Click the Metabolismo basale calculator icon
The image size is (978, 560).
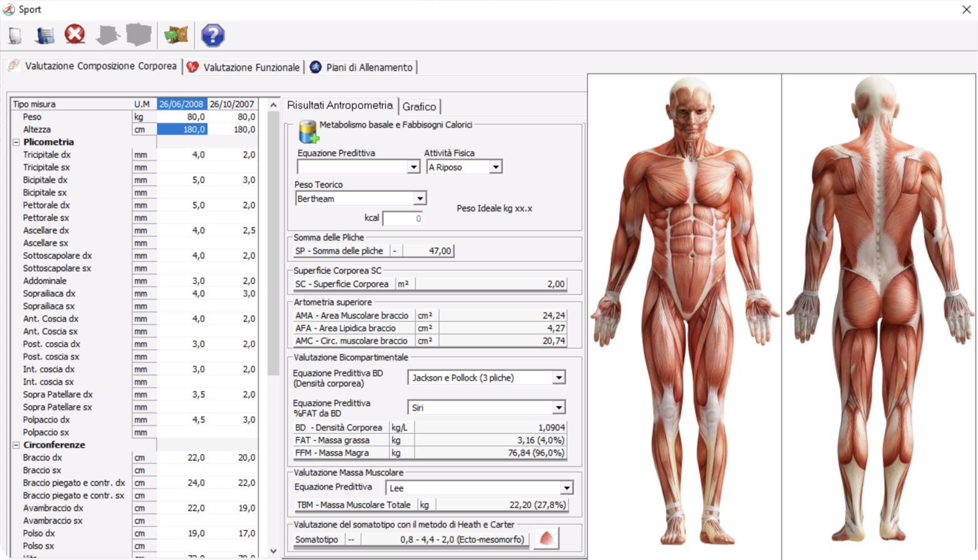point(308,131)
